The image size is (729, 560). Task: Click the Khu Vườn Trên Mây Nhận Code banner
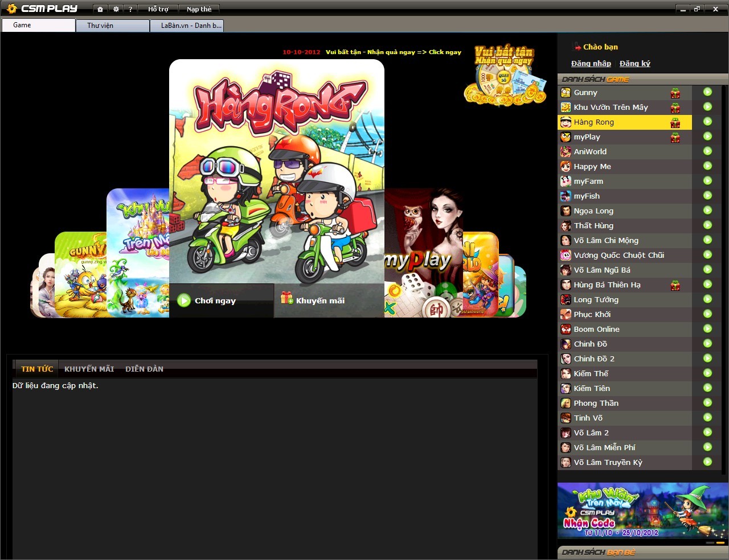[x=642, y=510]
